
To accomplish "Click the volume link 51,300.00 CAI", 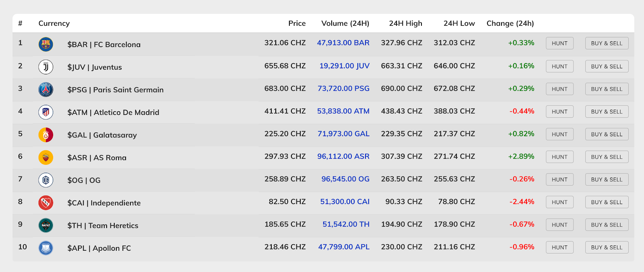I will point(345,202).
